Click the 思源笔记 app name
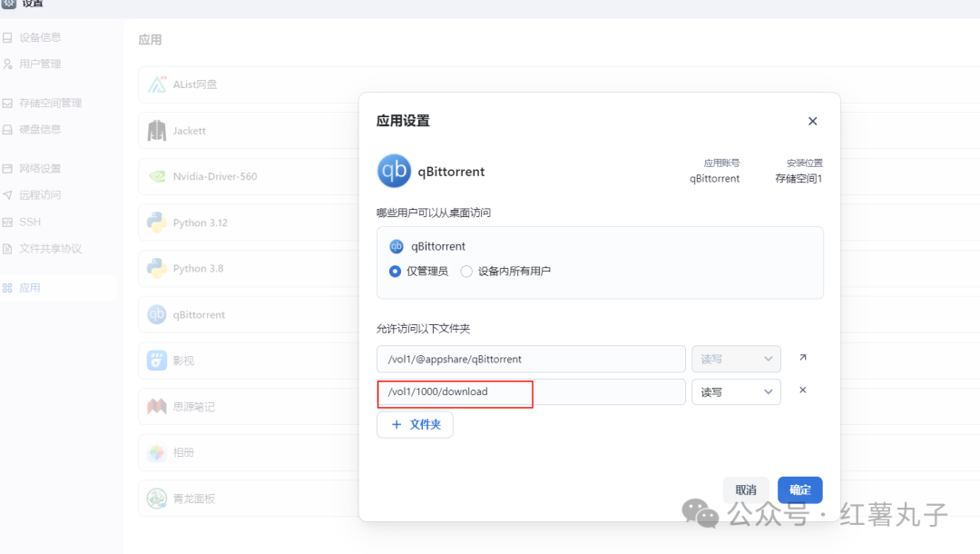 click(194, 407)
